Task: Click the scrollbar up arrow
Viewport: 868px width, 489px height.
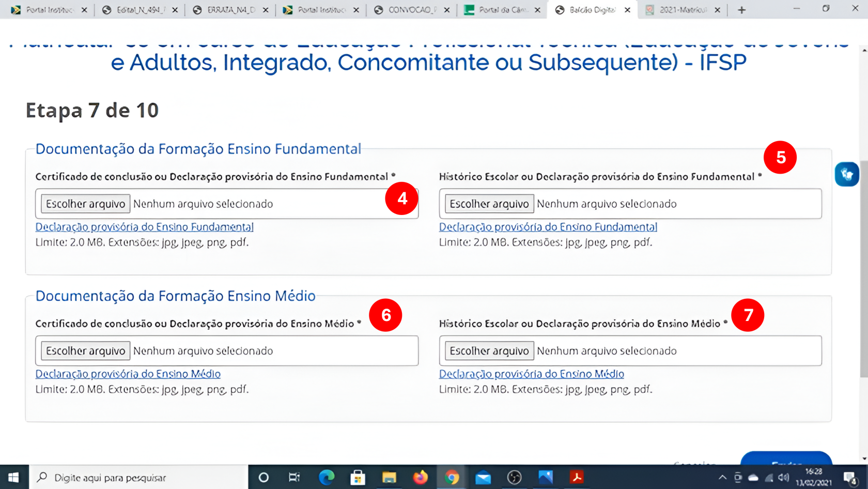Action: (863, 50)
